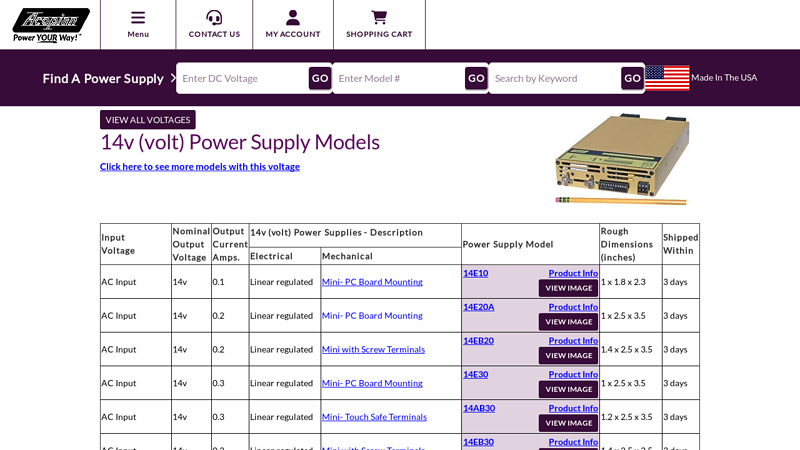The width and height of the screenshot is (800, 450).
Task: Open Contact Us headset icon
Action: [x=214, y=18]
